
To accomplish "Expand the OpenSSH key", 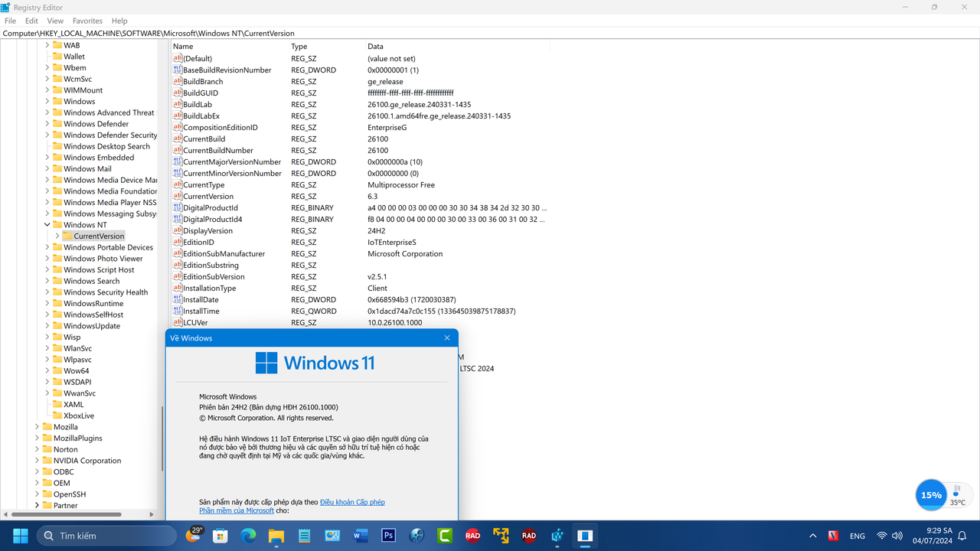I will tap(37, 494).
